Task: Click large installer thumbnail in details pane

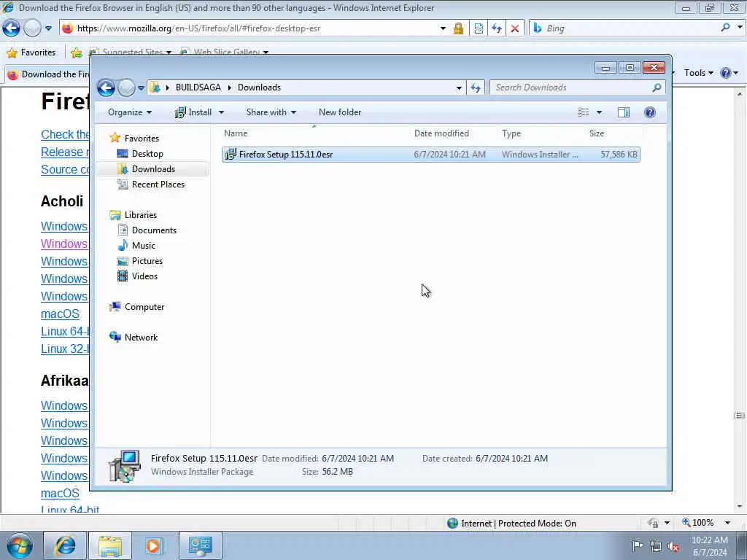Action: [x=125, y=466]
